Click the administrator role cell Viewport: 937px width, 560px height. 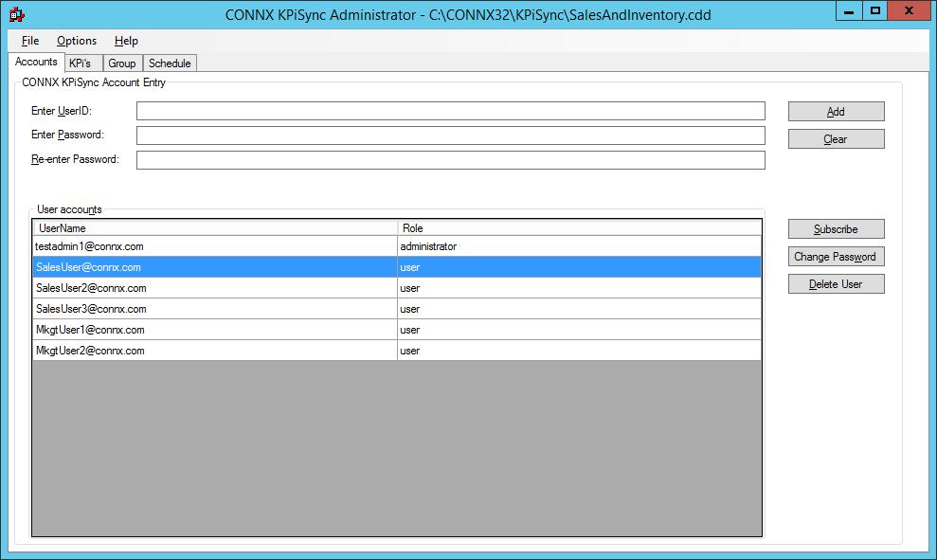click(x=579, y=246)
